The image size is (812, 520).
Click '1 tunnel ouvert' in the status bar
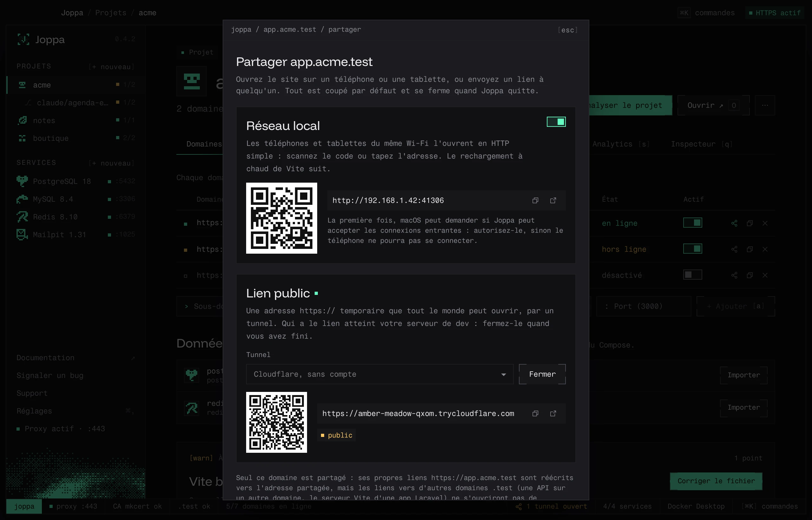[551, 506]
